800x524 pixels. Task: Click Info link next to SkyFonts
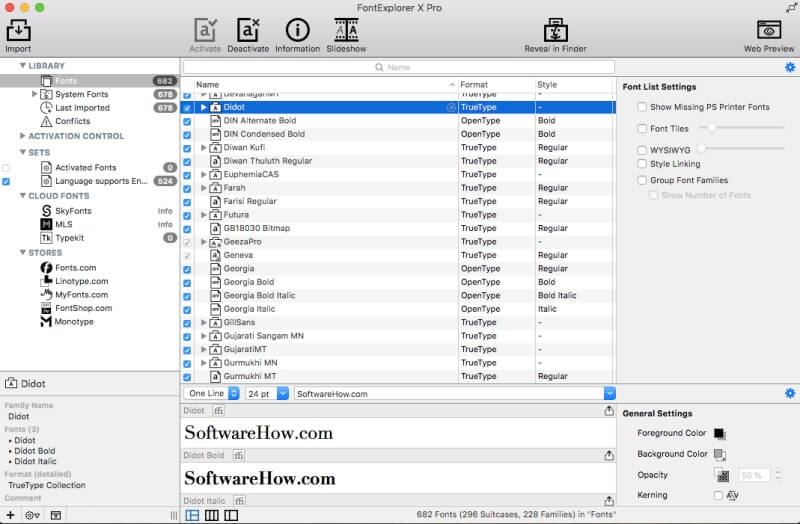pos(165,211)
